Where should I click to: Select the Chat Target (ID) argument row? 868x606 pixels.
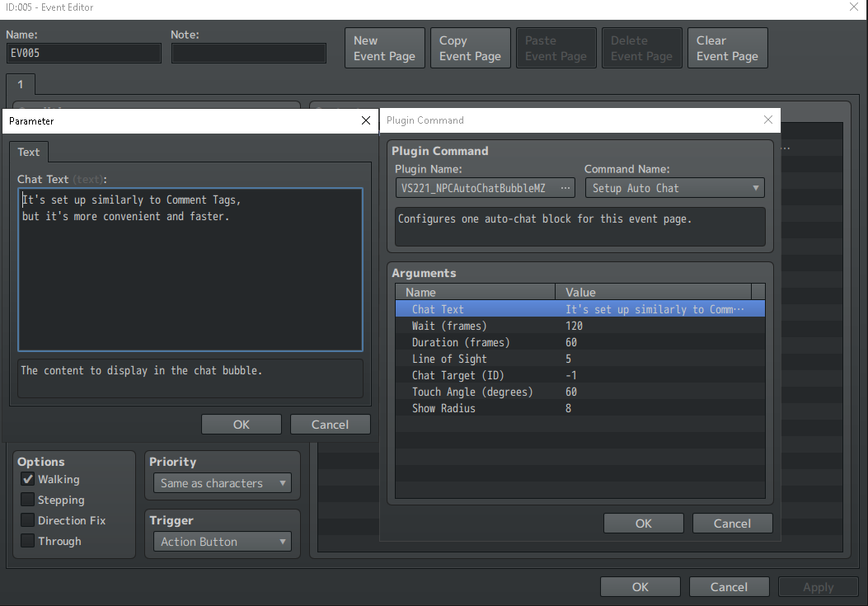click(x=580, y=375)
